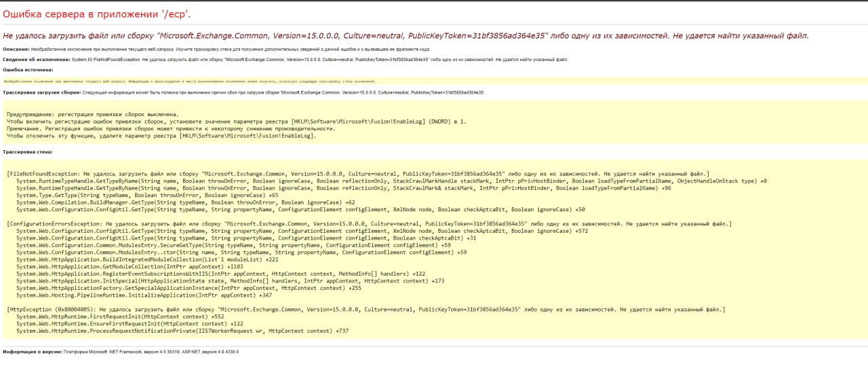868x366 pixels.
Task: Click the "ModulesEntry..ctor" stack line
Action: (241, 253)
